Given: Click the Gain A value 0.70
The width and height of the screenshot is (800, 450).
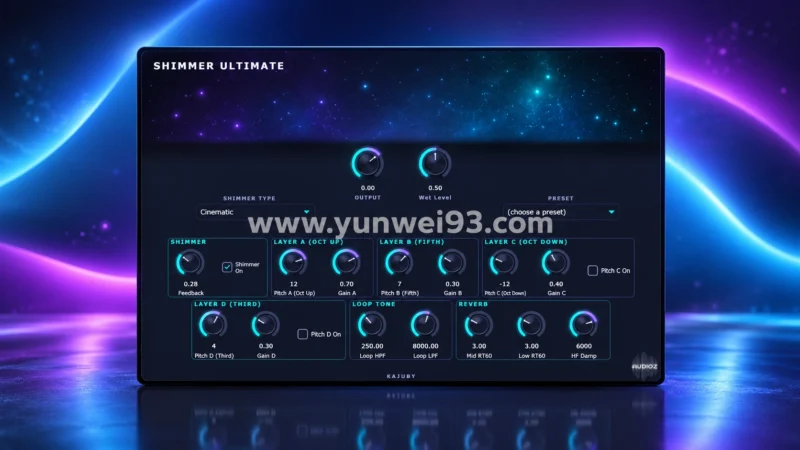Looking at the screenshot, I should click(346, 284).
